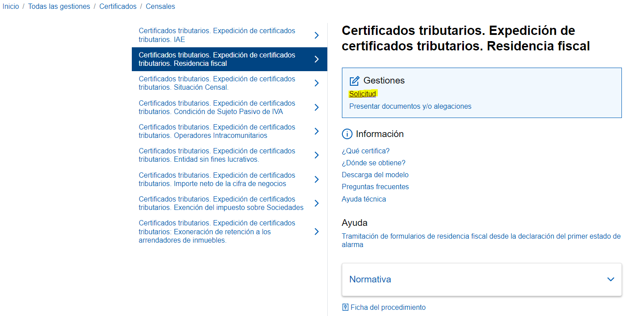This screenshot has width=644, height=316.
Task: Open Ayuda técnica
Action: 364,199
